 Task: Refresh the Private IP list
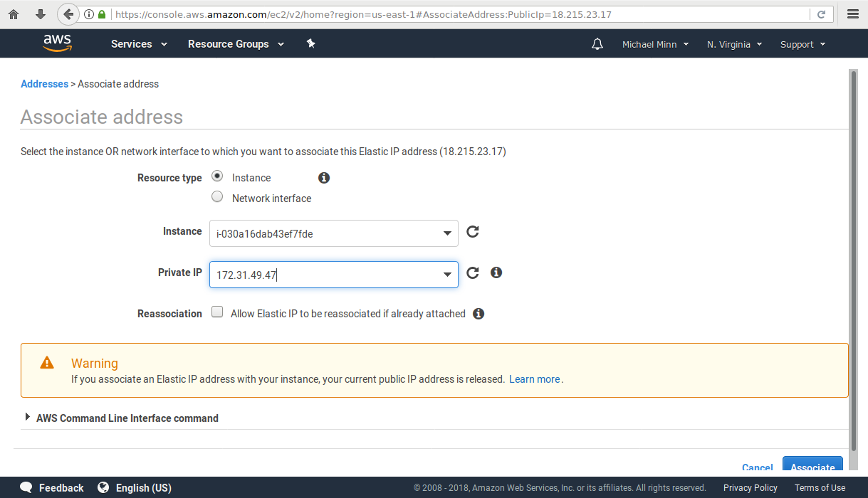click(472, 272)
